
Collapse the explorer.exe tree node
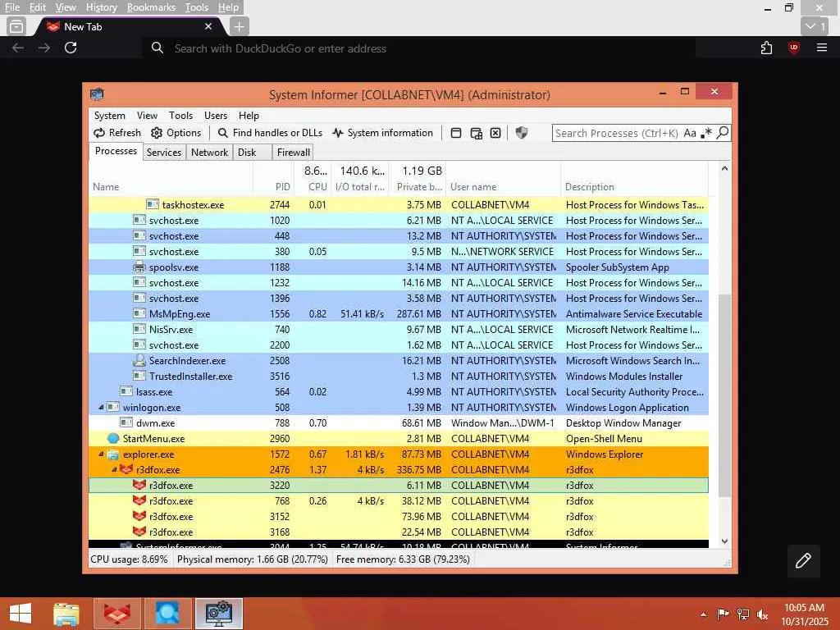pyautogui.click(x=101, y=454)
